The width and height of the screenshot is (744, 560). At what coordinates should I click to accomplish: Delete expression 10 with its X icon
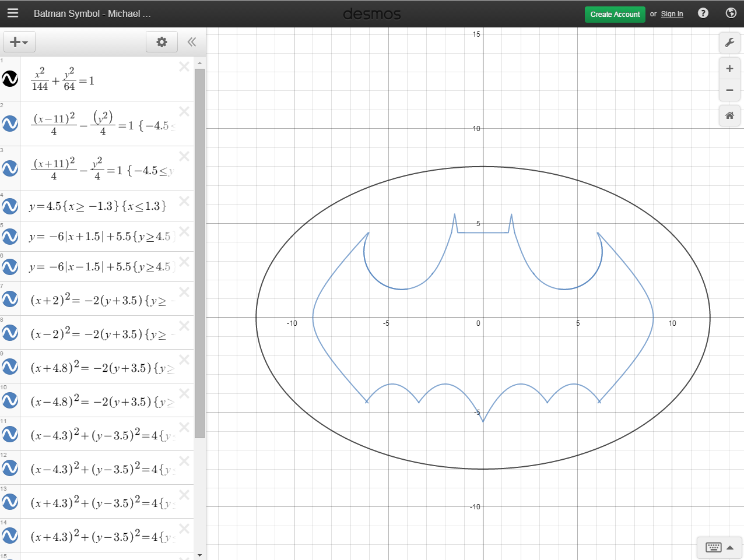(x=184, y=393)
